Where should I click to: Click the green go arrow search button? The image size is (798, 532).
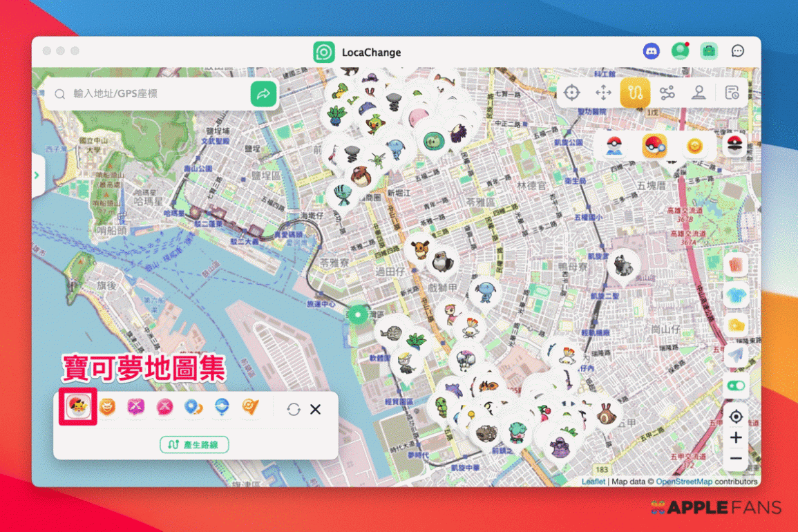click(263, 94)
